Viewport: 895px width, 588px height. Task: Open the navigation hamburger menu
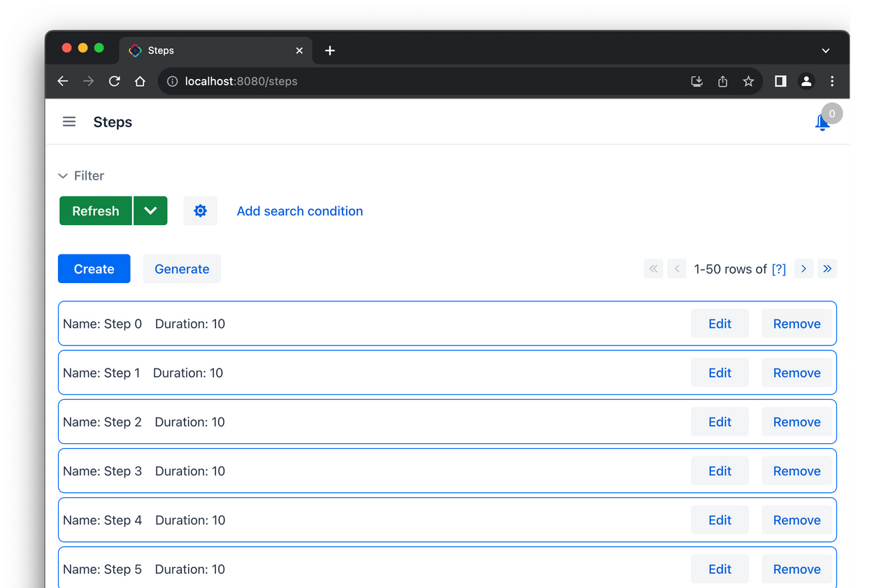(69, 121)
